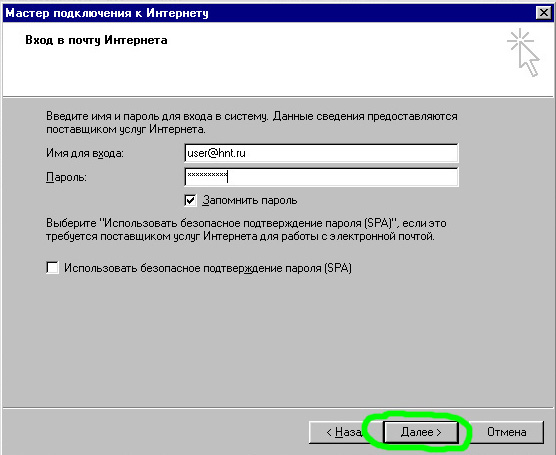
Task: Click into the 'Имя для входа' input field
Action: point(321,153)
